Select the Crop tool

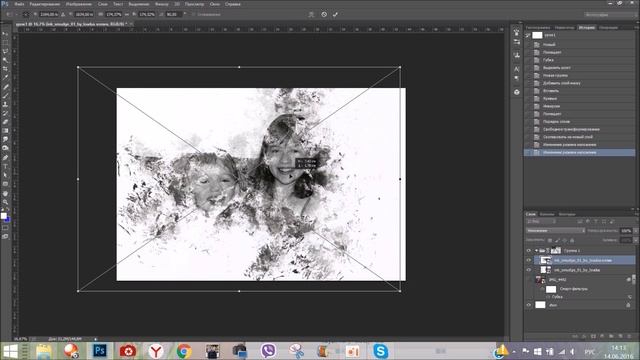(x=5, y=69)
